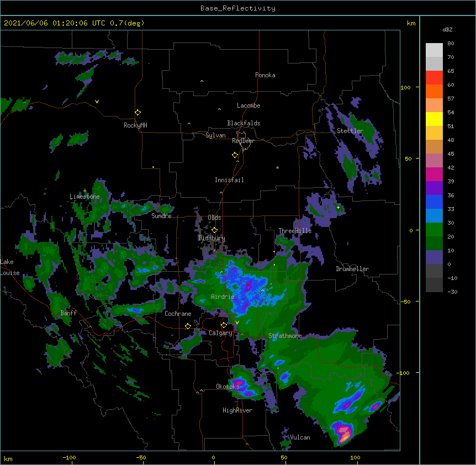Pick the blue 36–33 dBZ legend color

click(434, 202)
